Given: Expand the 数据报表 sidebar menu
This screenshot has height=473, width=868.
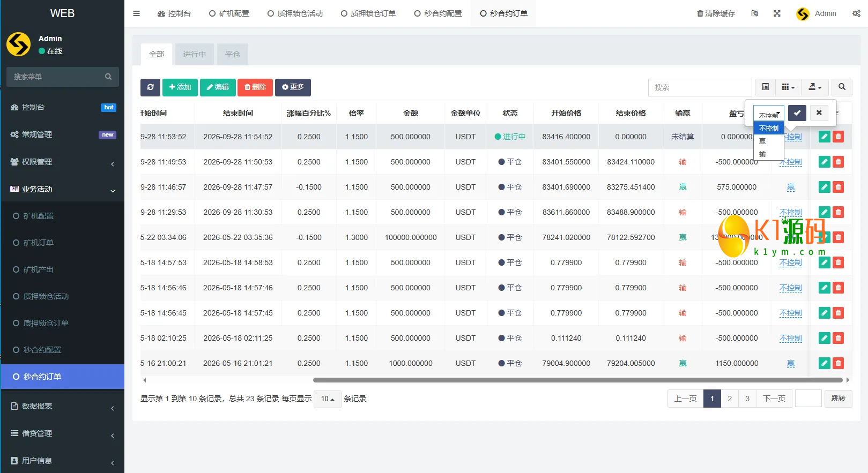Looking at the screenshot, I should (x=63, y=407).
